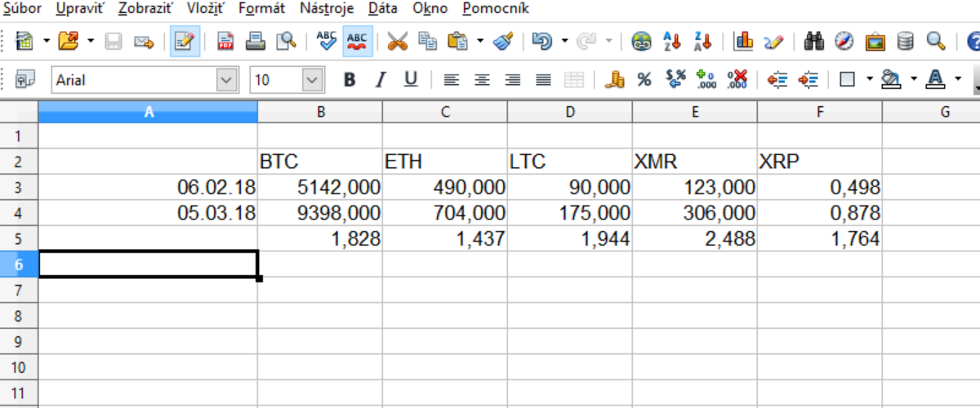Click the Paste clipboard icon
Image resolution: width=980 pixels, height=408 pixels.
[458, 41]
